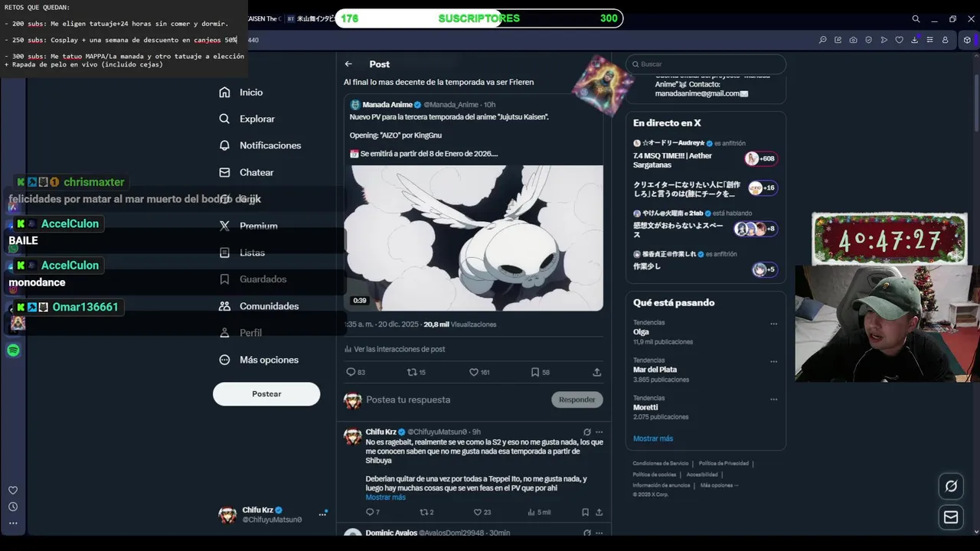Open footer Más opciones dropdown
980x551 pixels.
click(x=719, y=485)
